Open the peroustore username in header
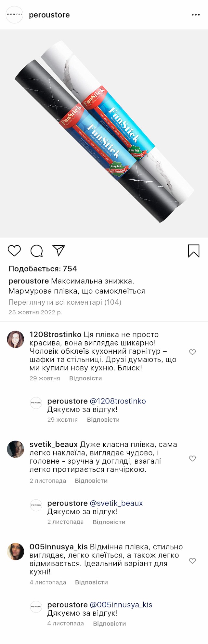This screenshot has height=644, width=208. [49, 15]
